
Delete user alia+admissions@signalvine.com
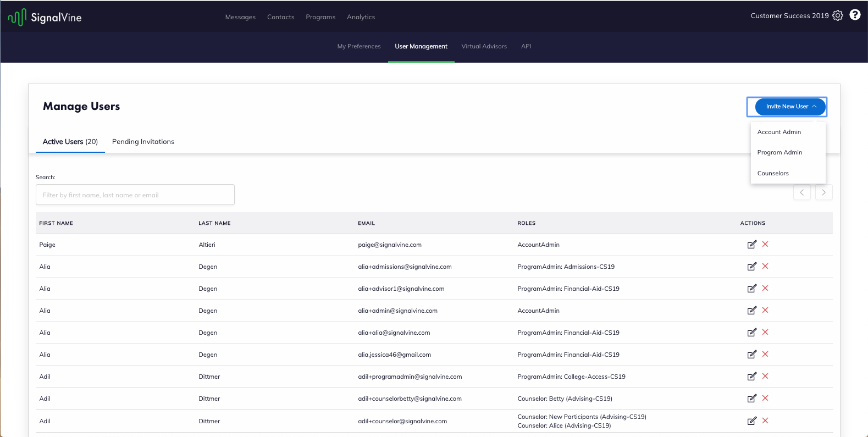click(x=765, y=266)
